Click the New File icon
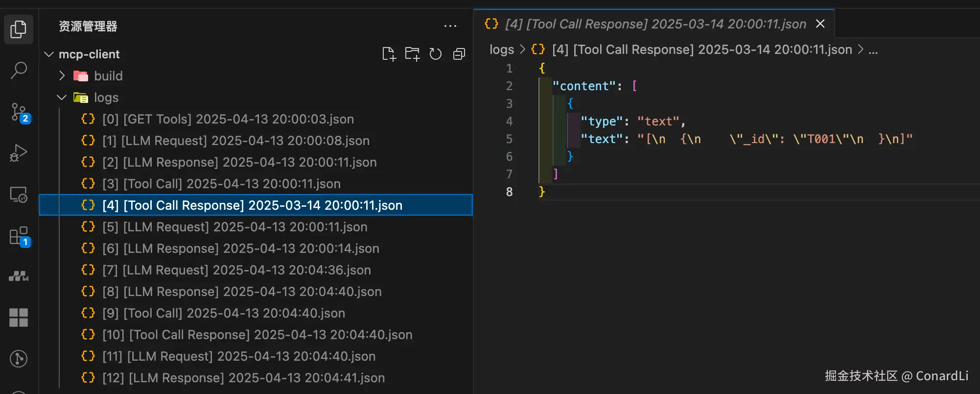Image resolution: width=980 pixels, height=394 pixels. [389, 54]
